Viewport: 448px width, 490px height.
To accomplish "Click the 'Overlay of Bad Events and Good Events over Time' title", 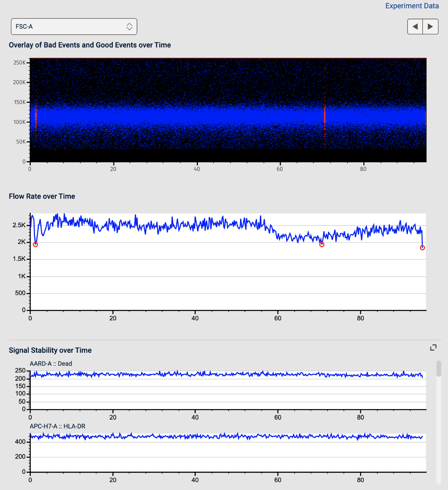I will [90, 45].
